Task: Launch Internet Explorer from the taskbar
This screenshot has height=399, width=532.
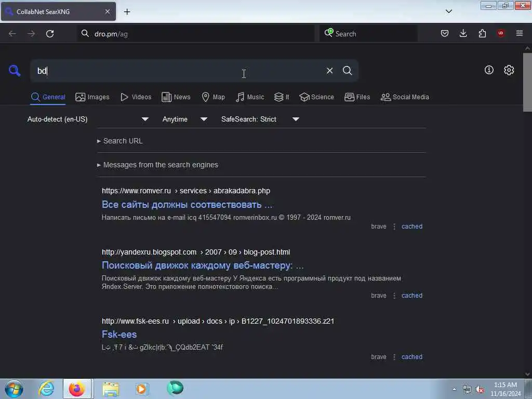Action: click(x=46, y=389)
